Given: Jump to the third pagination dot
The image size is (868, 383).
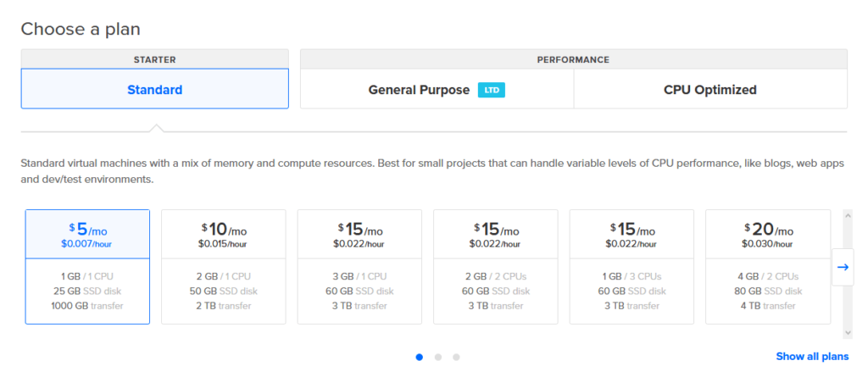Looking at the screenshot, I should coord(456,357).
